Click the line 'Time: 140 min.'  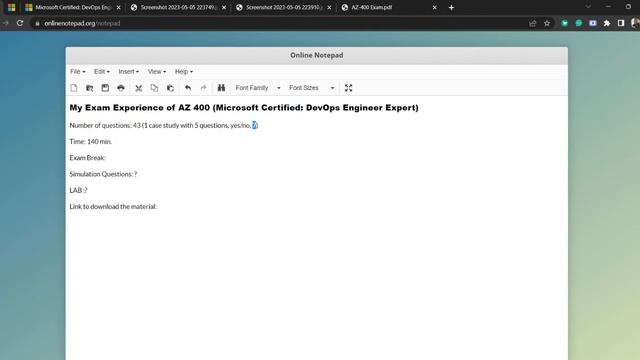coord(91,142)
